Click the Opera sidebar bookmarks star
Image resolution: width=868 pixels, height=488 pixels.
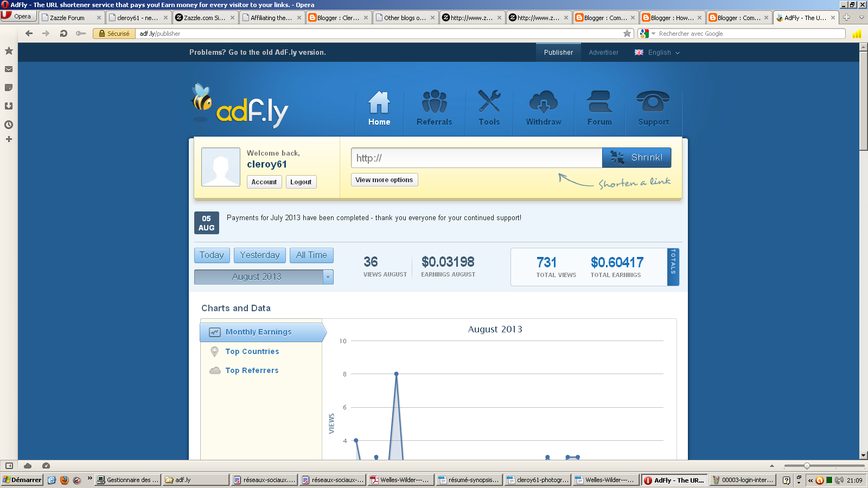coord(9,51)
